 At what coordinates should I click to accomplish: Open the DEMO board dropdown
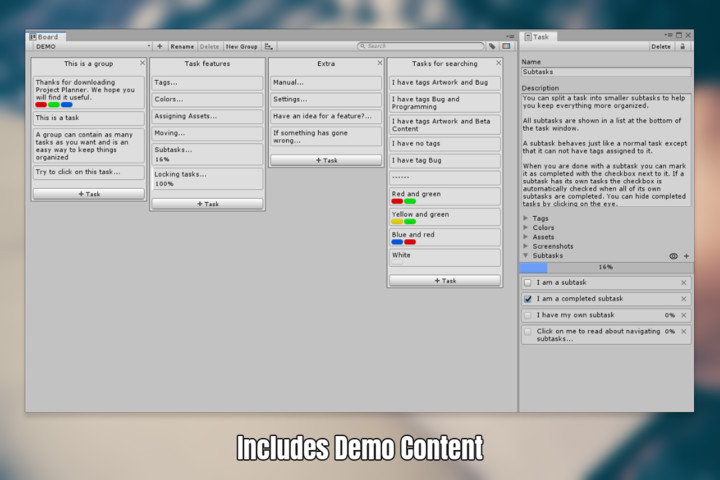tap(92, 46)
